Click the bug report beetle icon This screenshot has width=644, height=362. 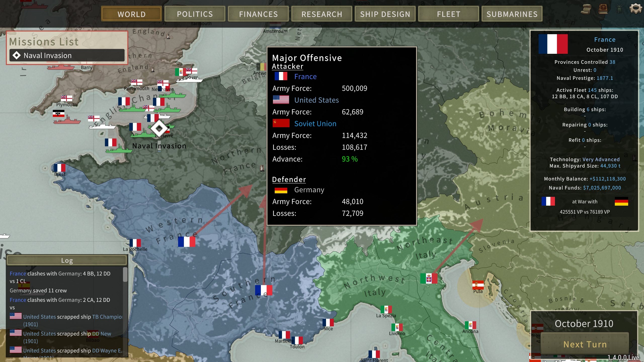619,9
